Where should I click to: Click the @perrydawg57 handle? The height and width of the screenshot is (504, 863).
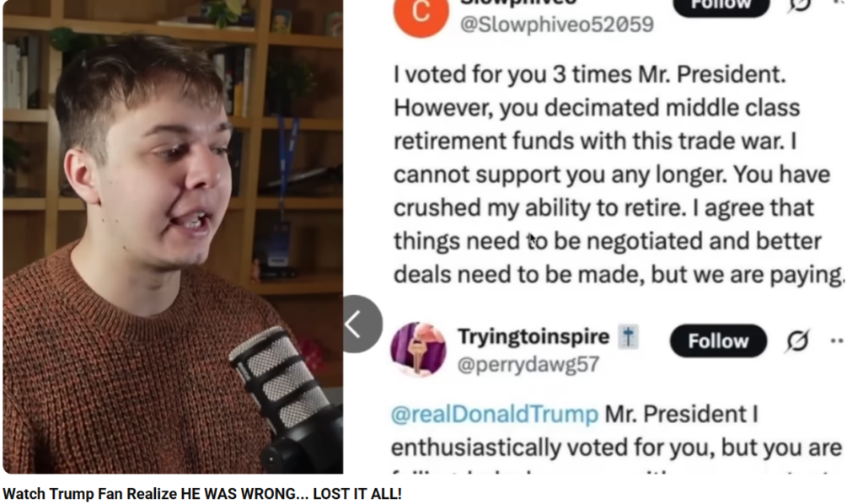(x=528, y=364)
